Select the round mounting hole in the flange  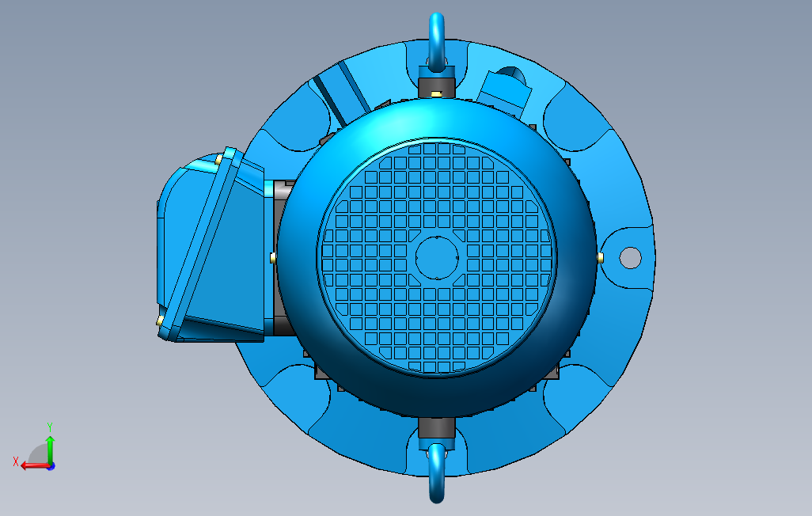click(630, 258)
